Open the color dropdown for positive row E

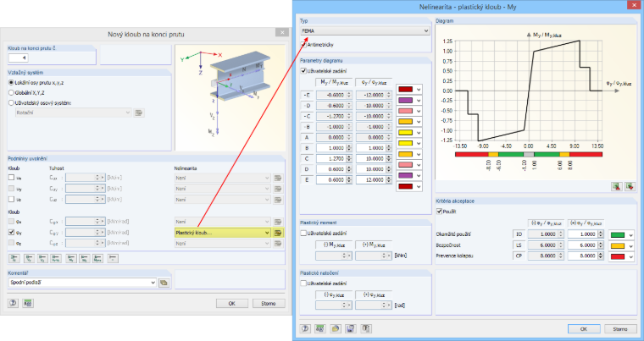[418, 186]
